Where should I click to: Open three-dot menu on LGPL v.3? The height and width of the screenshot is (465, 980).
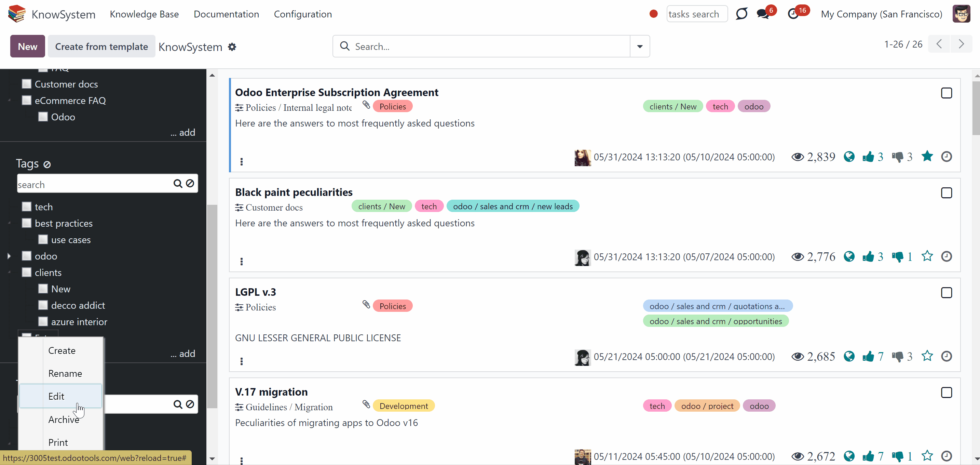pos(242,361)
